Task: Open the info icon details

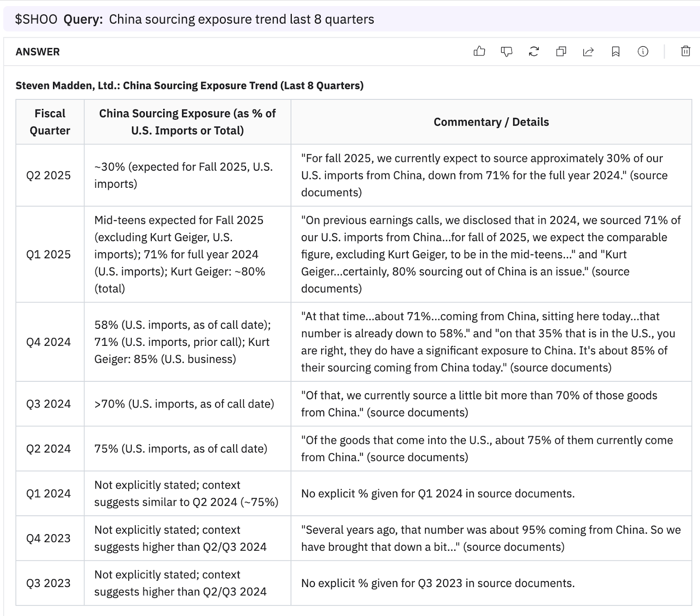Action: (643, 52)
